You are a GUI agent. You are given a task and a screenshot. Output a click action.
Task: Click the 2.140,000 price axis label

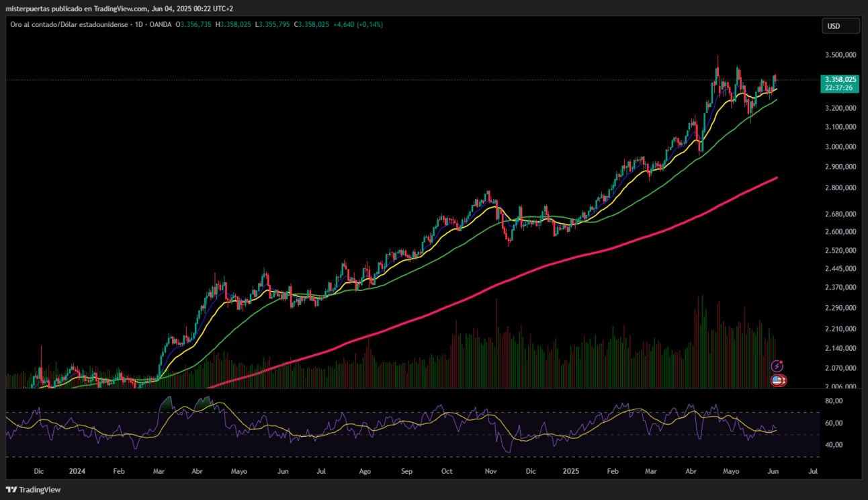pos(840,348)
